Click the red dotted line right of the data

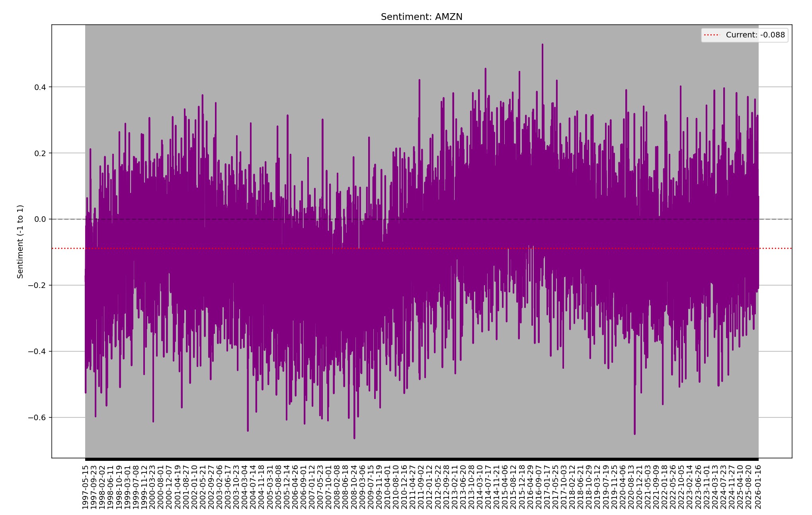point(775,249)
